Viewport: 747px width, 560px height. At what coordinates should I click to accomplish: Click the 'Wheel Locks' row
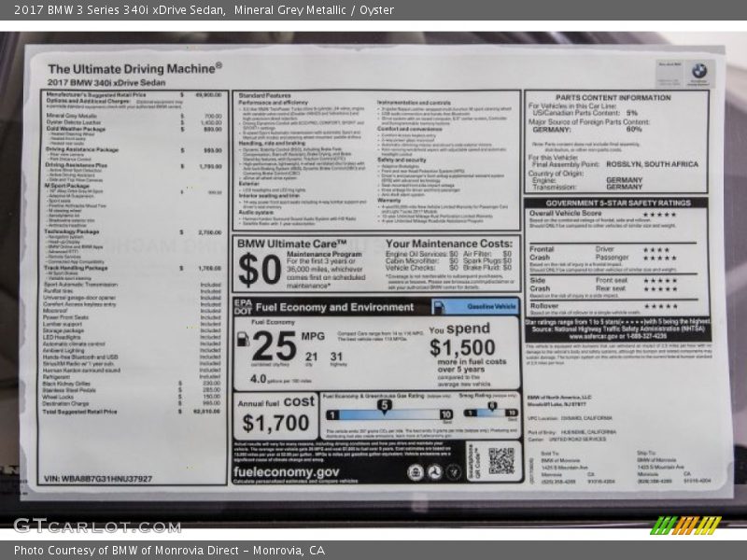(x=132, y=397)
